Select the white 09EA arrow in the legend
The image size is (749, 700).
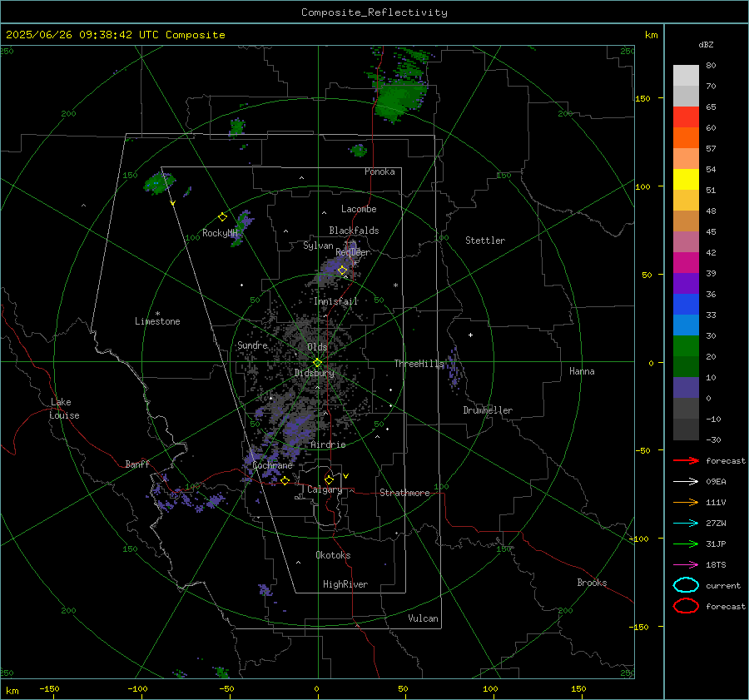pos(686,481)
